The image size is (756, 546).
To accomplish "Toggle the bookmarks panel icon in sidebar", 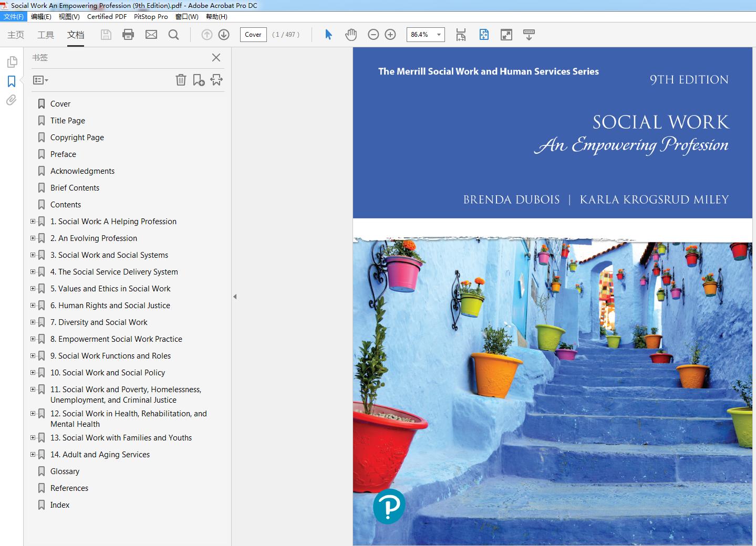I will pyautogui.click(x=12, y=81).
